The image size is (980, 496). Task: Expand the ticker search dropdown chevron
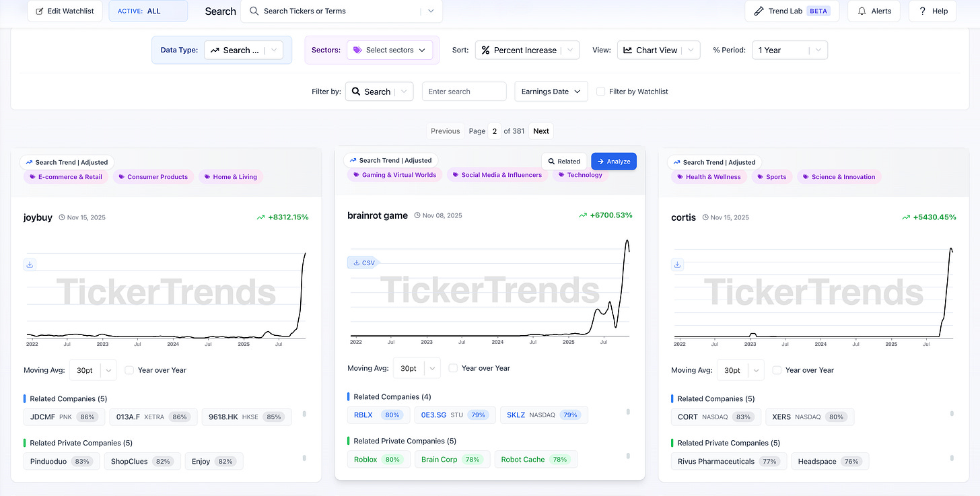pyautogui.click(x=431, y=11)
